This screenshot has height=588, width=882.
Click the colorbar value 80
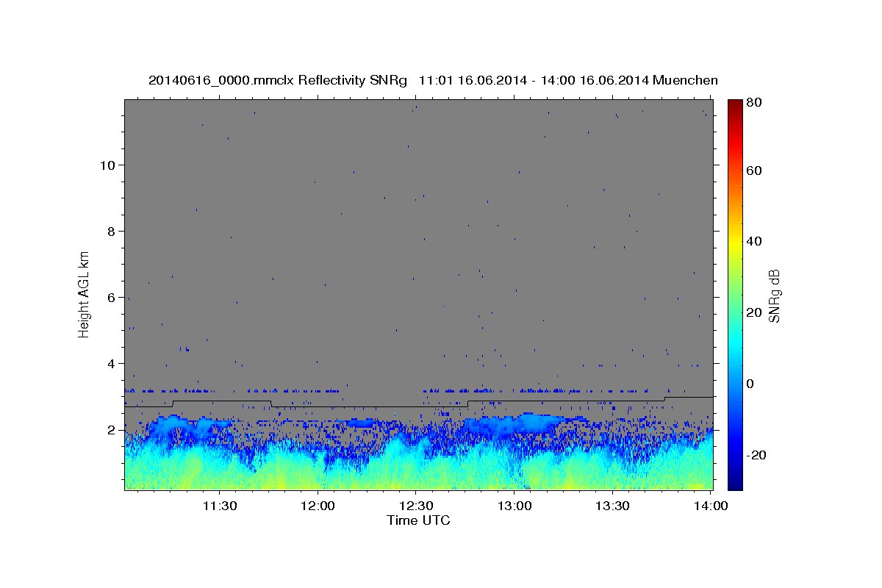coord(756,103)
